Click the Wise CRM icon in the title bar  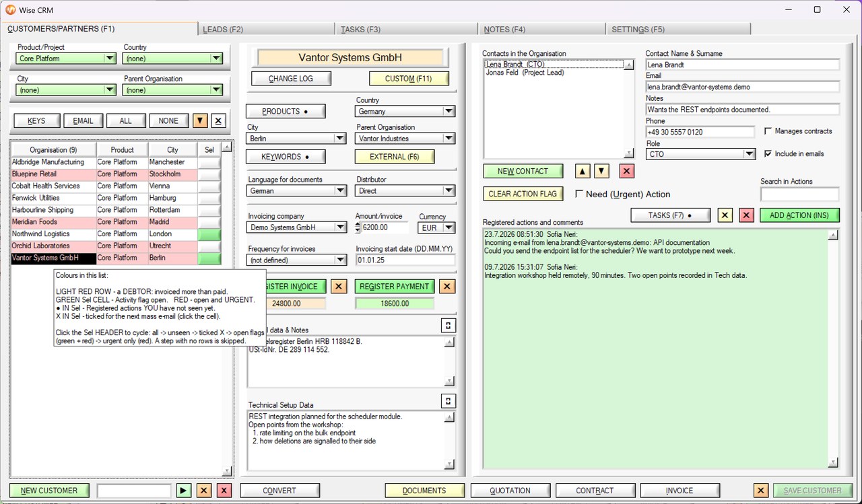tap(10, 10)
